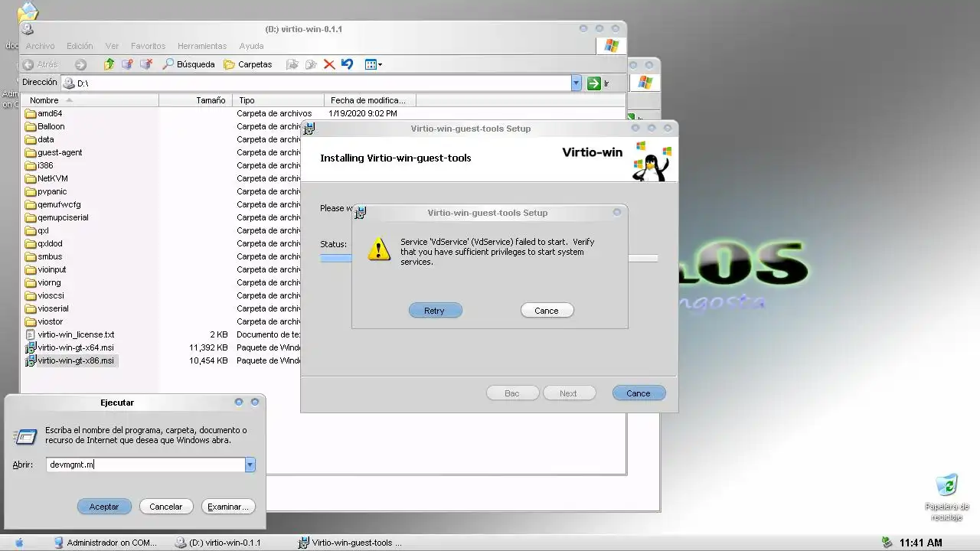Open the Favoritos menu
Screen dimensions: 980x551
148,46
